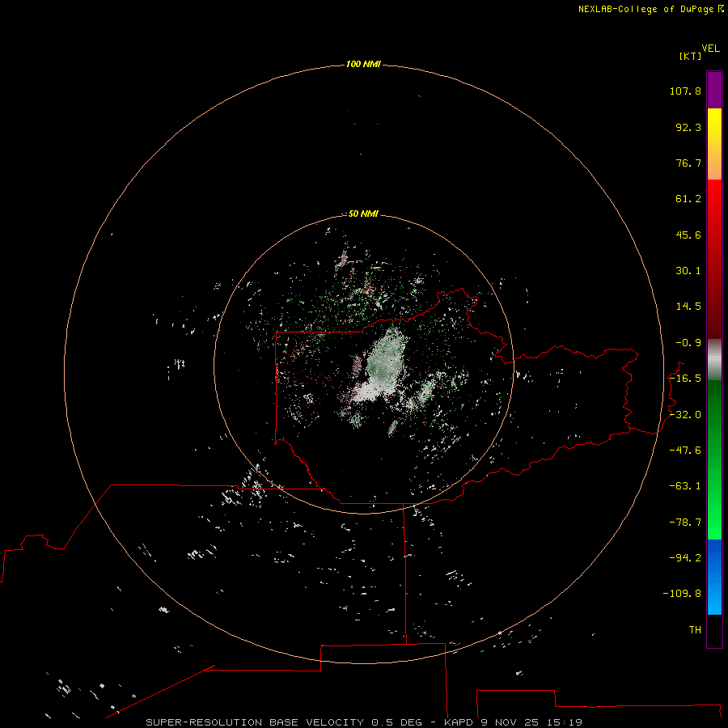Click the 14.5 velocity scale value
Viewport: 728px width, 728px height.
[688, 307]
